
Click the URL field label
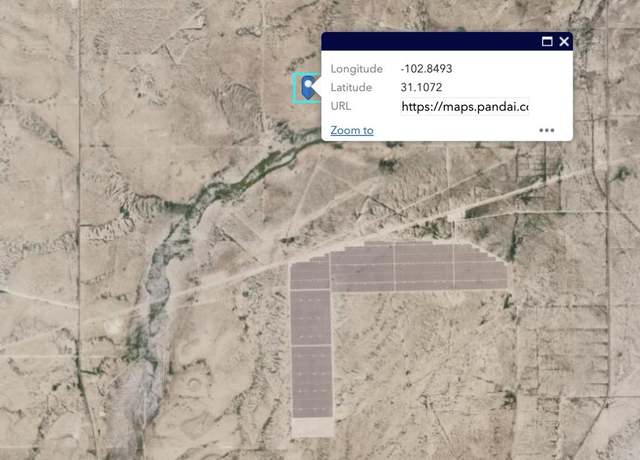click(x=341, y=106)
